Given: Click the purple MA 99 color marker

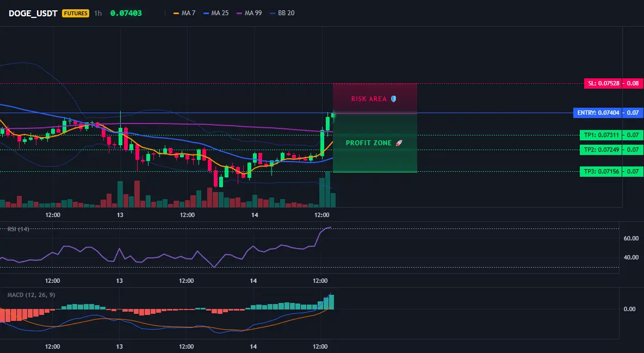Looking at the screenshot, I should coord(239,13).
